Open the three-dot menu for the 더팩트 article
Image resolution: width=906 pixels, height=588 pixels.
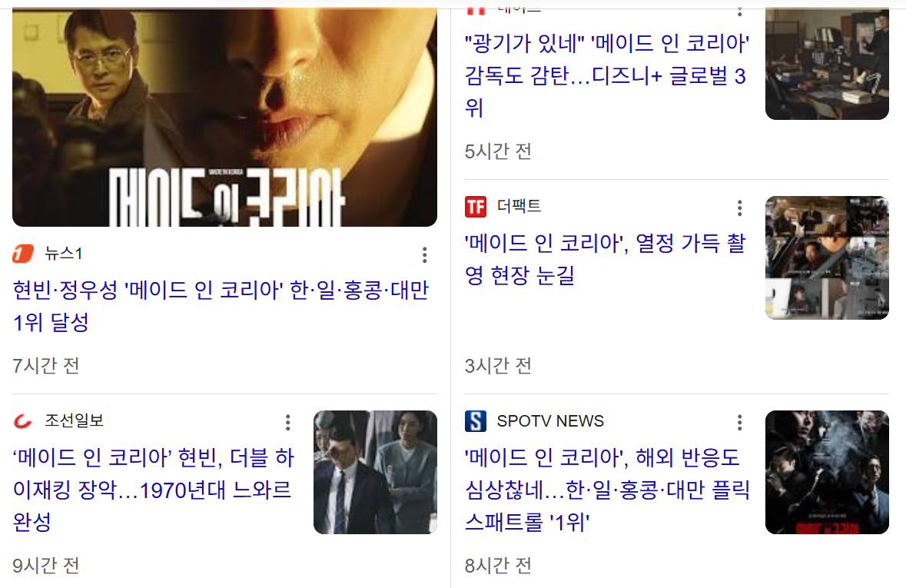(x=739, y=208)
